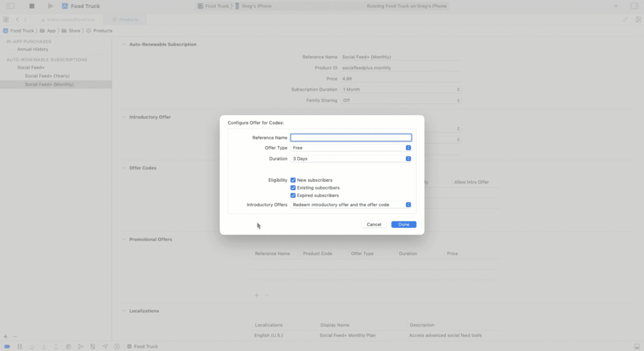
Task: Uncheck New subscribers eligibility
Action: point(293,180)
